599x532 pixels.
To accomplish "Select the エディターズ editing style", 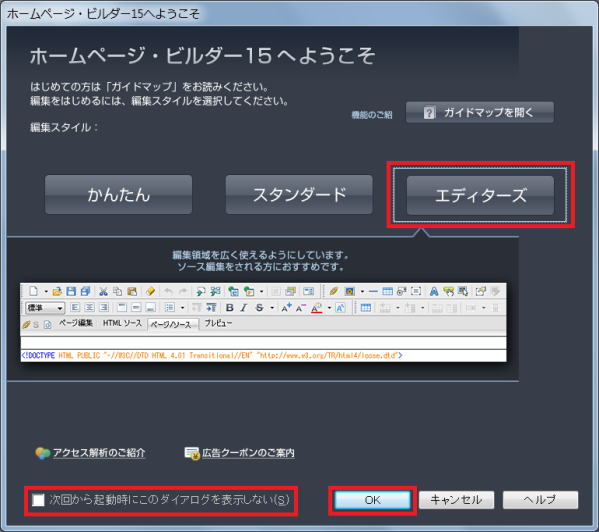I will [480, 195].
